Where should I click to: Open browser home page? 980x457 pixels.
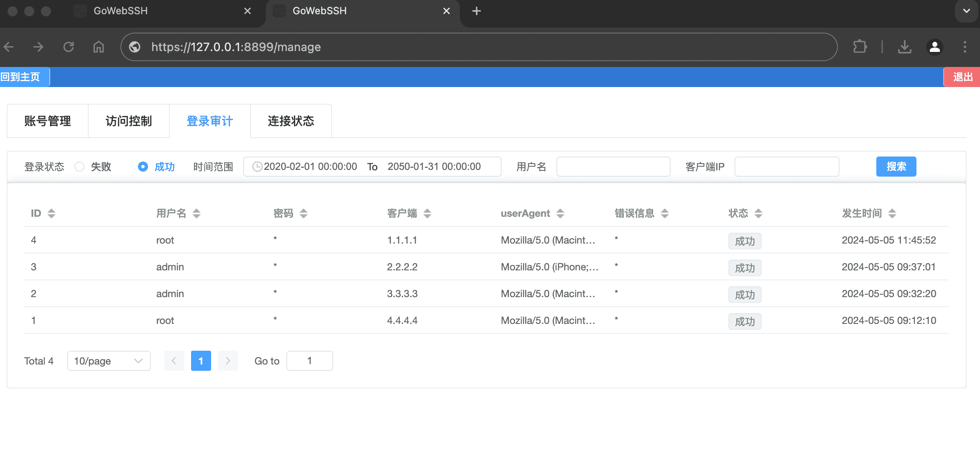[x=99, y=47]
